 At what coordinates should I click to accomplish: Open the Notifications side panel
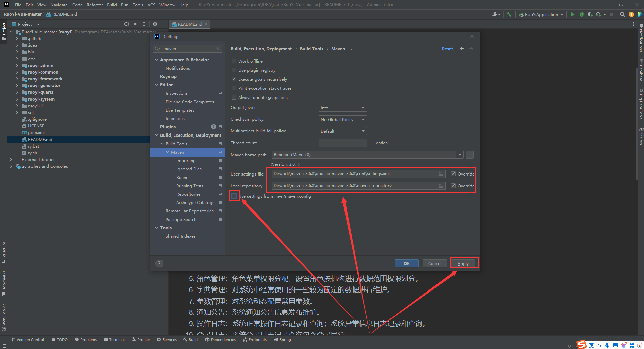tap(641, 38)
